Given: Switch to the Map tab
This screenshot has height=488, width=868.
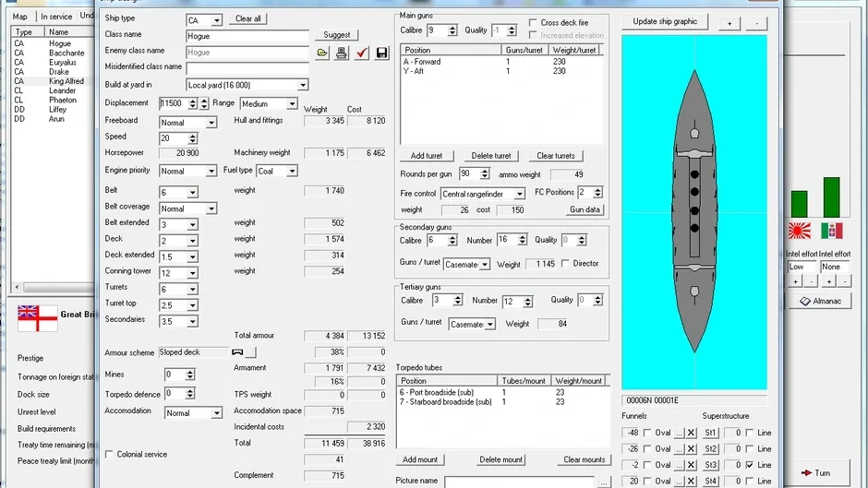Looking at the screenshot, I should [x=20, y=17].
